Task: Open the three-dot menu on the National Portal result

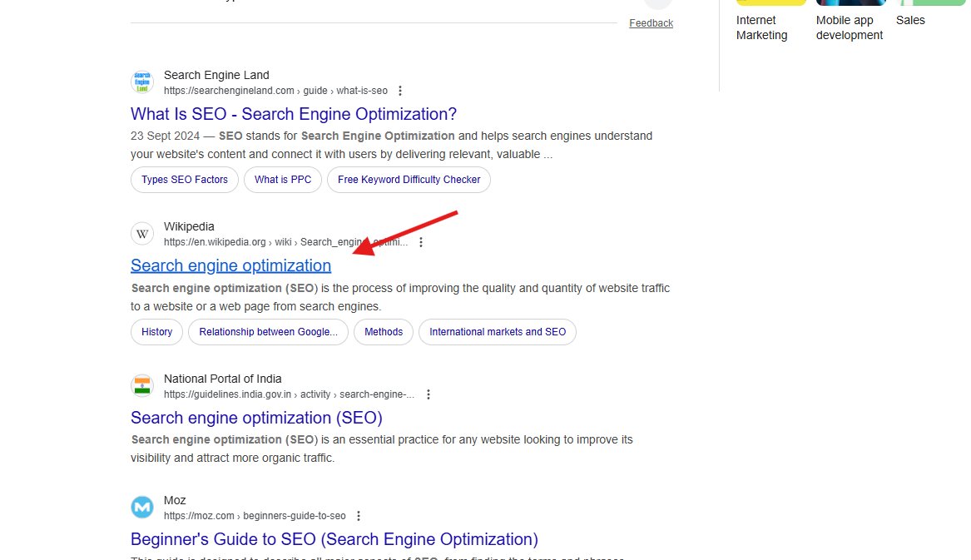Action: click(x=429, y=394)
